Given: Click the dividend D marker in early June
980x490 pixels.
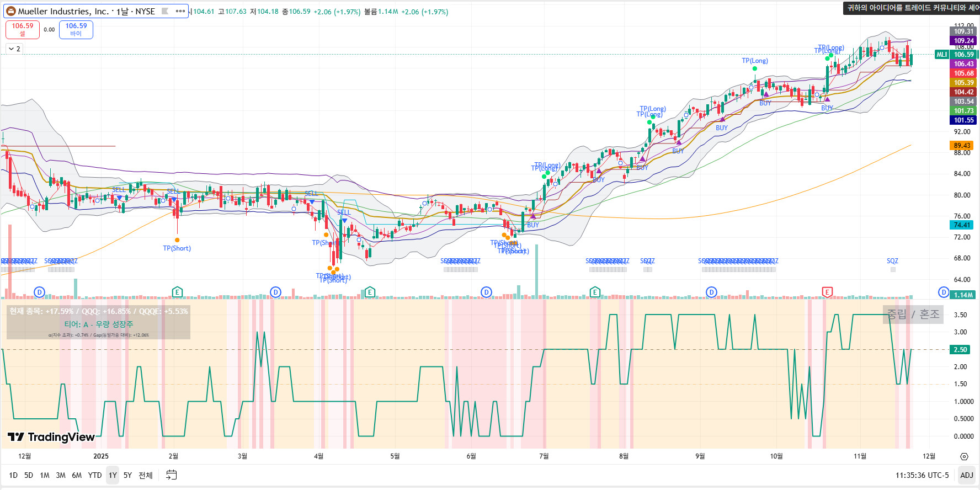Looking at the screenshot, I should 486,292.
